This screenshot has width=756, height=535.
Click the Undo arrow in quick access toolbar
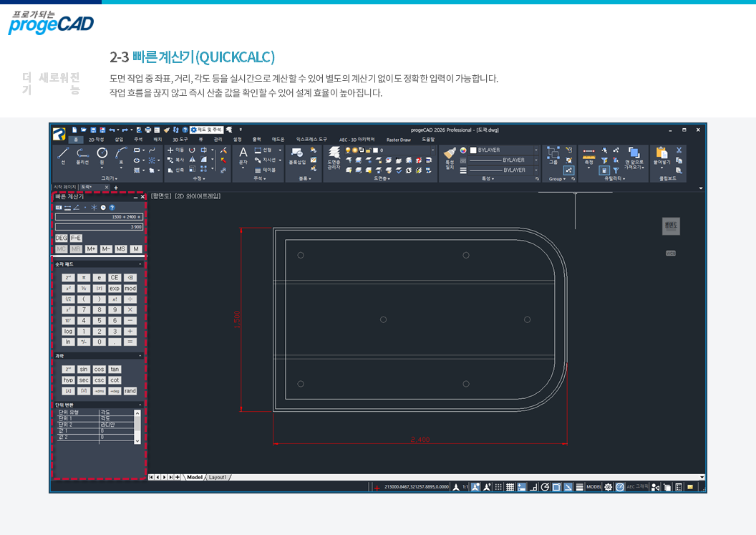[112, 130]
